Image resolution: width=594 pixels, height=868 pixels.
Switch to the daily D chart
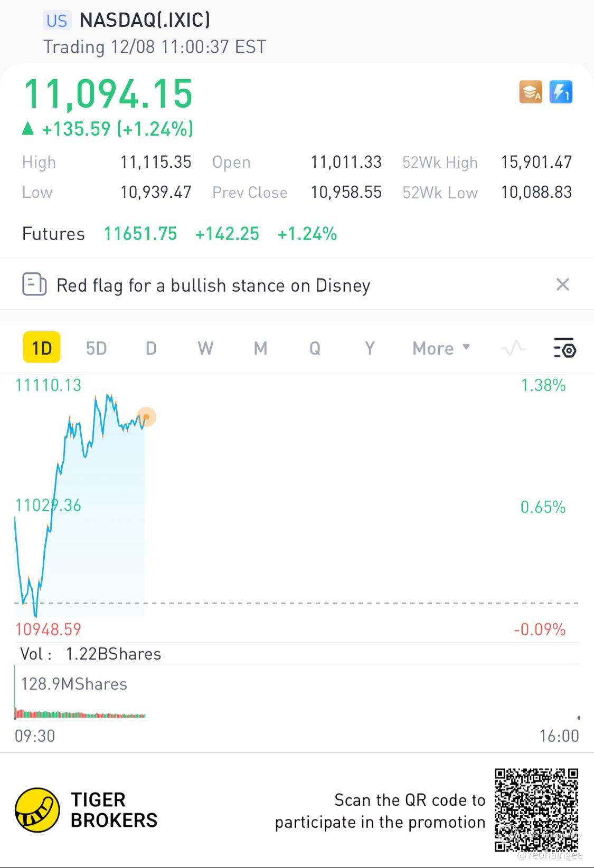tap(151, 348)
